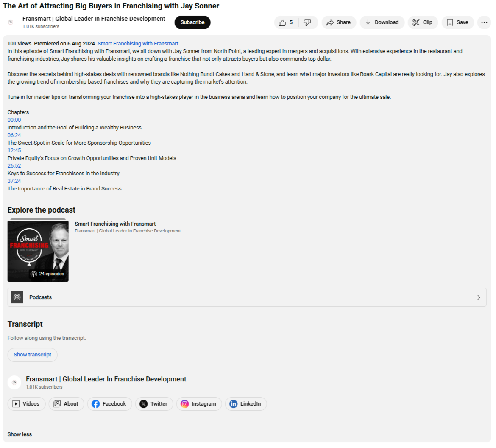Subscribe to the Fransmart channel

(192, 22)
